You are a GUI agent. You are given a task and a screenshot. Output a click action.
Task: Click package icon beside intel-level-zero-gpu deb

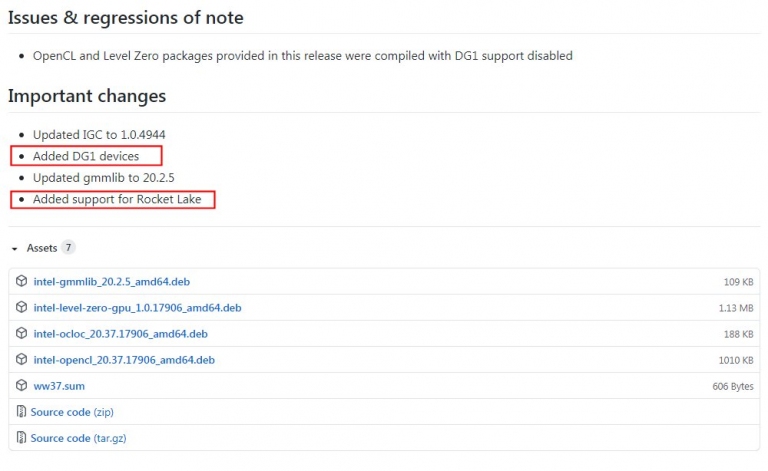[21, 307]
